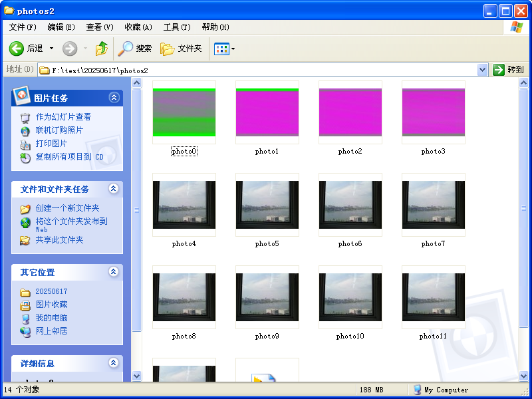Select the photo2 thumbnail
The width and height of the screenshot is (532, 399).
(350, 112)
